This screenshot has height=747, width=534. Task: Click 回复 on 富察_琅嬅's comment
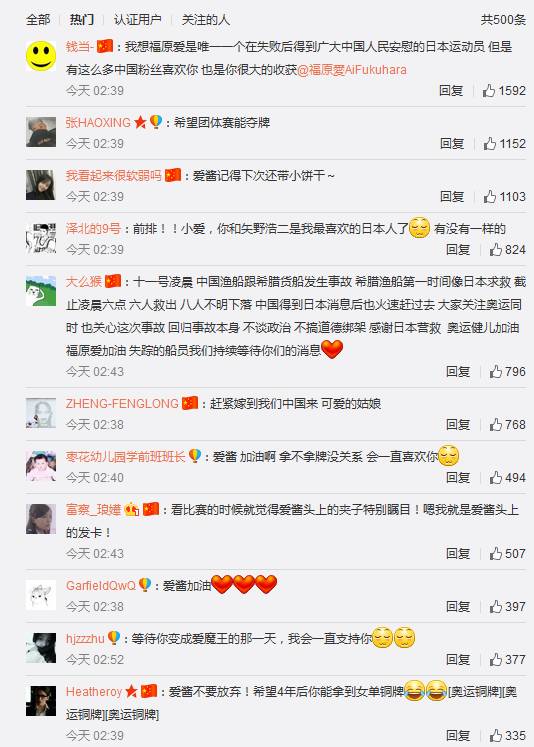(x=458, y=553)
